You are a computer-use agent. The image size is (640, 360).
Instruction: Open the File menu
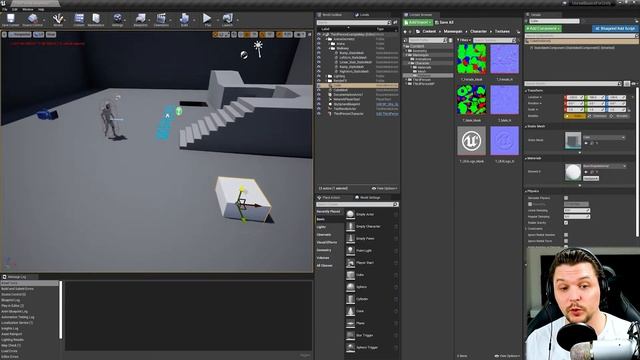5,9
